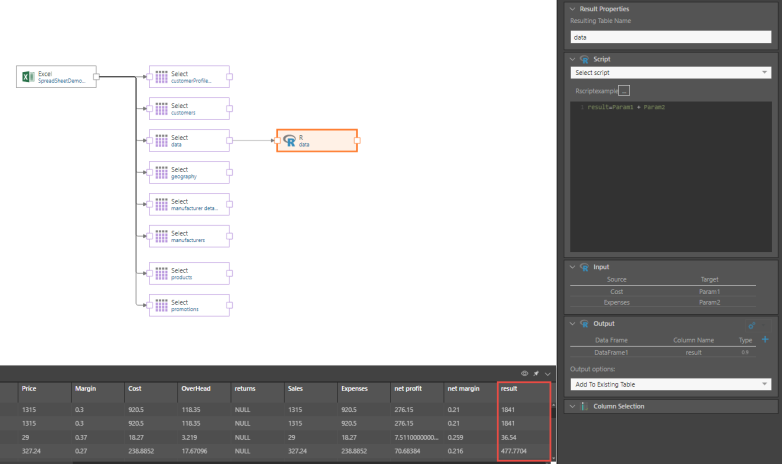The image size is (782, 464).
Task: Collapse the Result Properties section
Action: click(572, 8)
